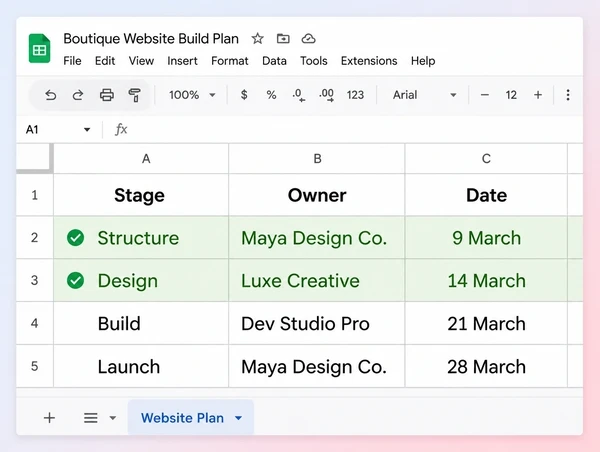Click the font size 12 field
The image size is (600, 452).
click(511, 95)
